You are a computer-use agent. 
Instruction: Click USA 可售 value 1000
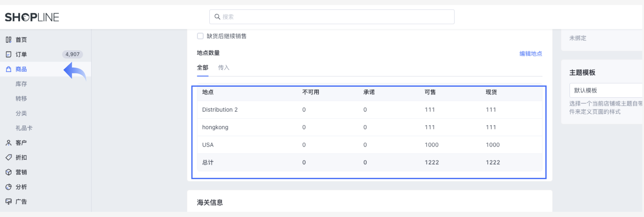click(x=432, y=145)
